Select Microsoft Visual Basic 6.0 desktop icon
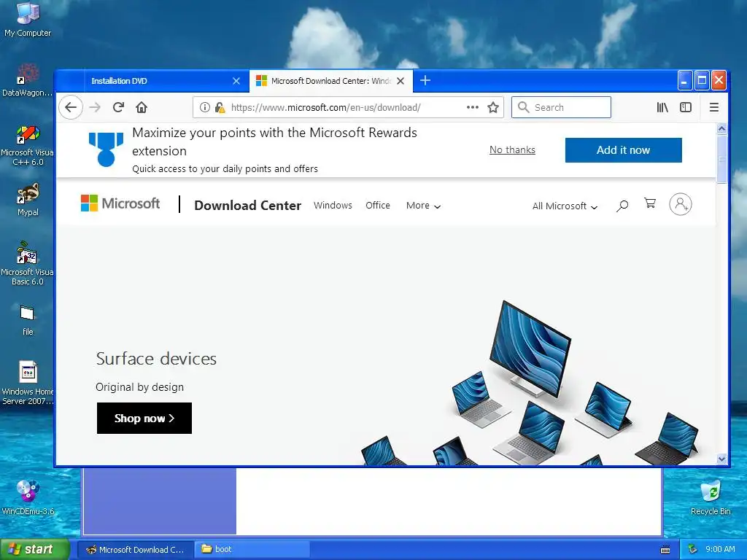 coord(28,263)
